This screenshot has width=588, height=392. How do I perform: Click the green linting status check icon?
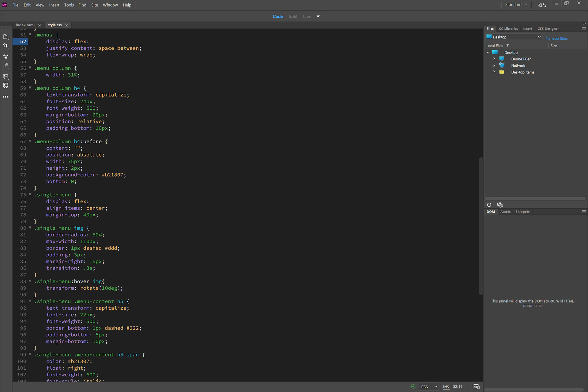[x=413, y=386]
